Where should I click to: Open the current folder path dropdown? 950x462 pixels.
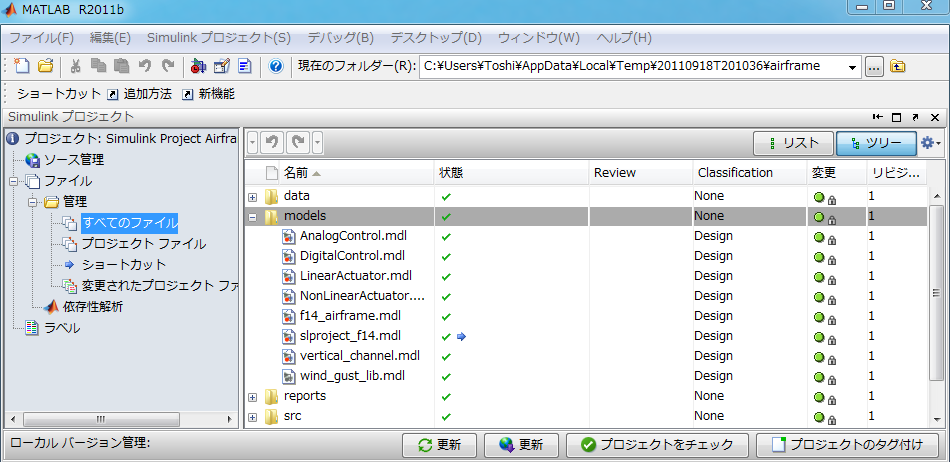click(x=853, y=67)
